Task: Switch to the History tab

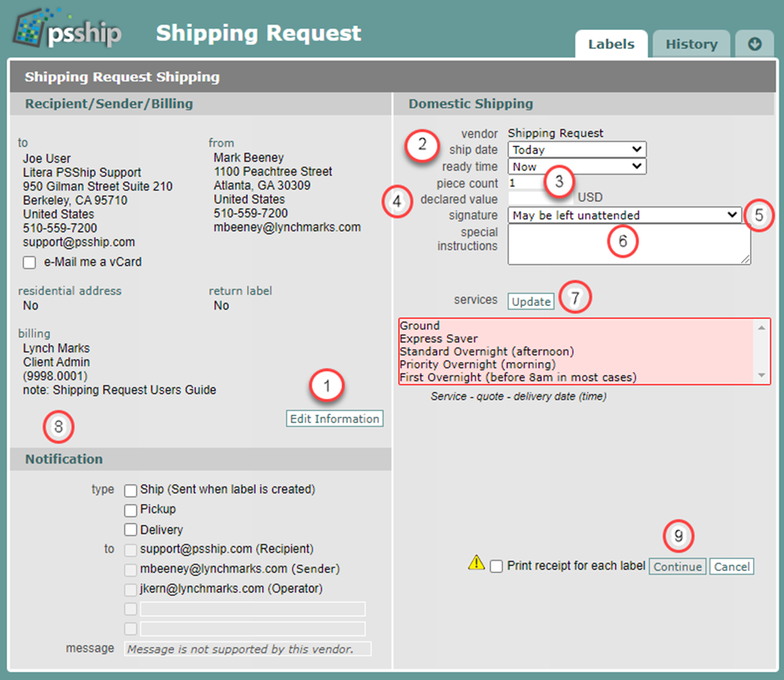Action: coord(691,43)
